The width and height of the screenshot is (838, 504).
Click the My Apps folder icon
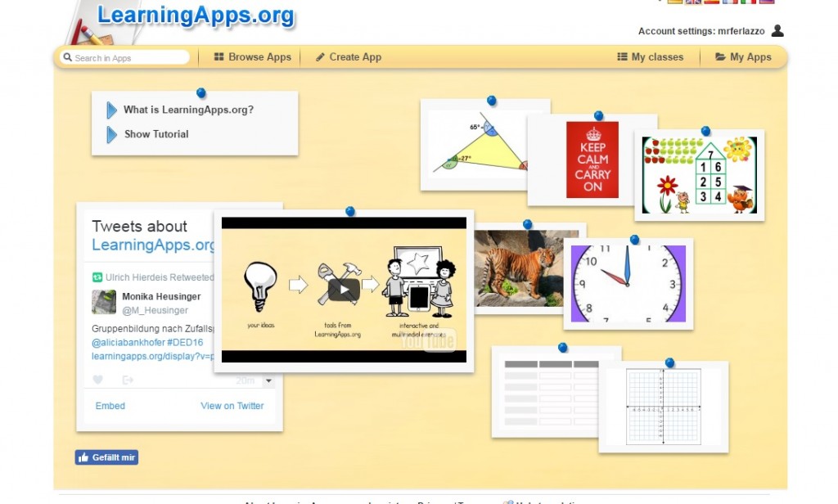pos(720,56)
